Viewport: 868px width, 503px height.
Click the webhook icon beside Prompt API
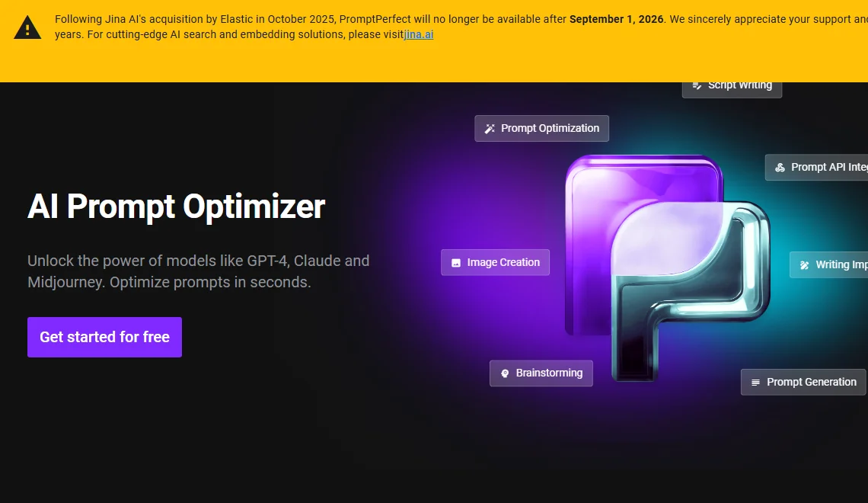point(780,168)
